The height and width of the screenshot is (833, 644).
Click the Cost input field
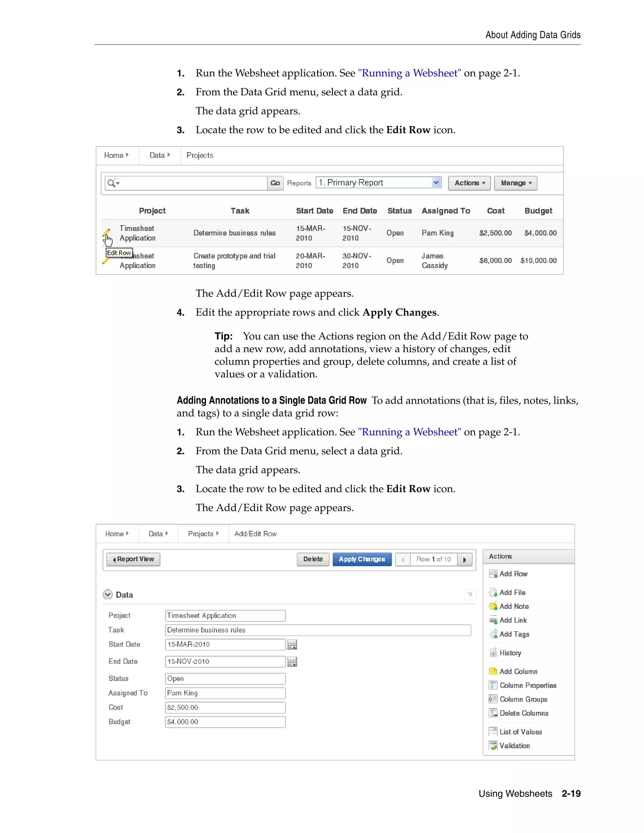[225, 708]
